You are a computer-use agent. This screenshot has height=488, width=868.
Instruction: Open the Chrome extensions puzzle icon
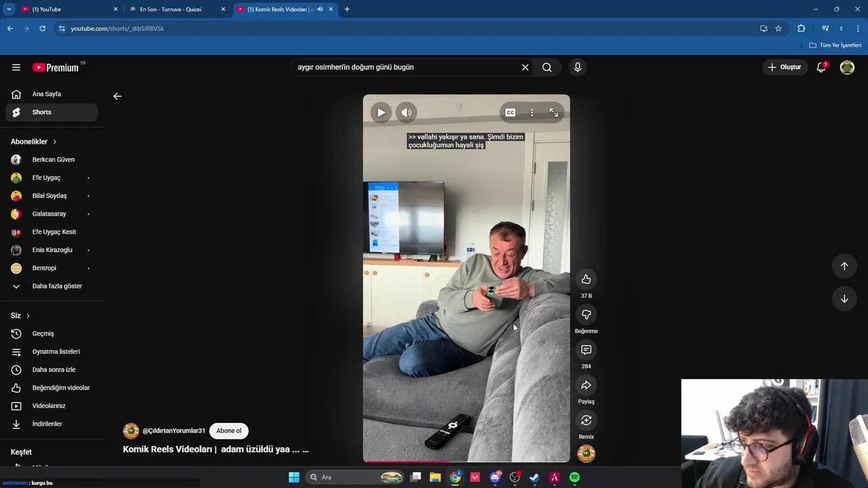click(x=801, y=28)
